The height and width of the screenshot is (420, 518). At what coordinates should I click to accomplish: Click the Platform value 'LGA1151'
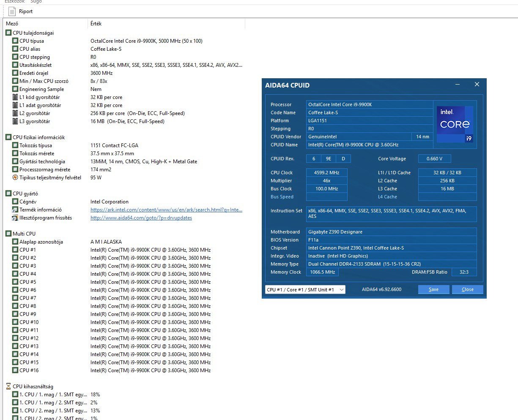(x=370, y=121)
